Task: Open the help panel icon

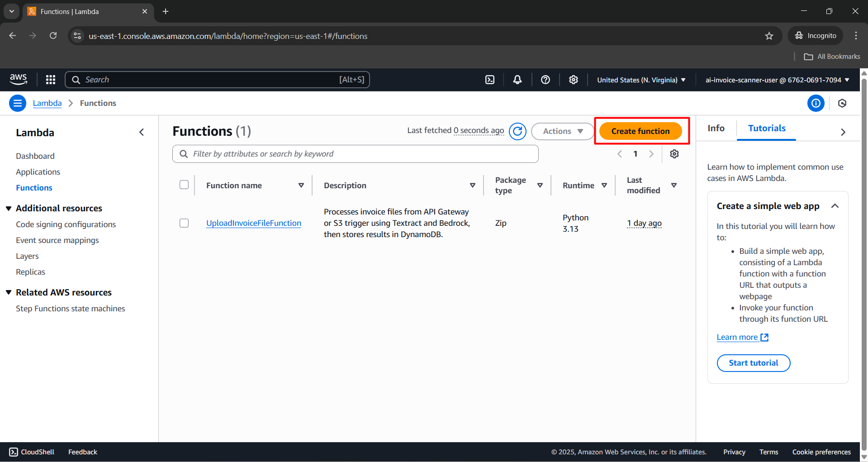Action: pyautogui.click(x=545, y=79)
